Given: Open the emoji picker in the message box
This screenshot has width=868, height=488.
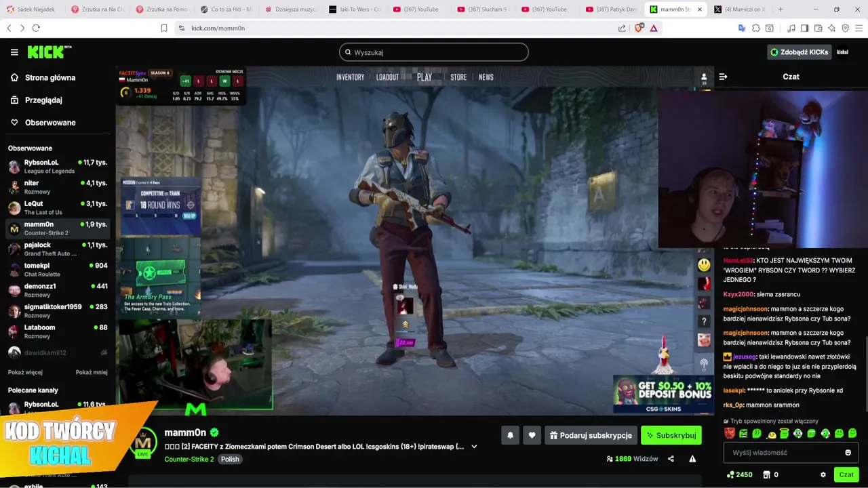Looking at the screenshot, I should click(x=848, y=453).
